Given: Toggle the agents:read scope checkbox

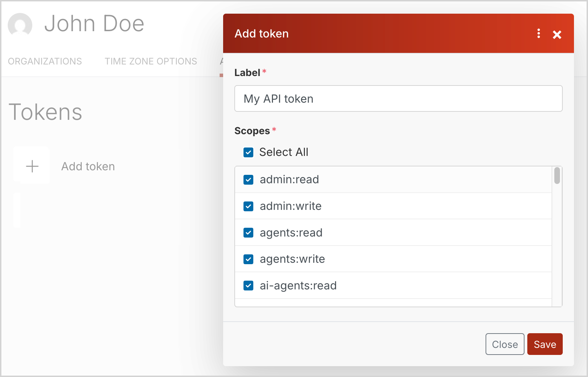Looking at the screenshot, I should click(248, 233).
